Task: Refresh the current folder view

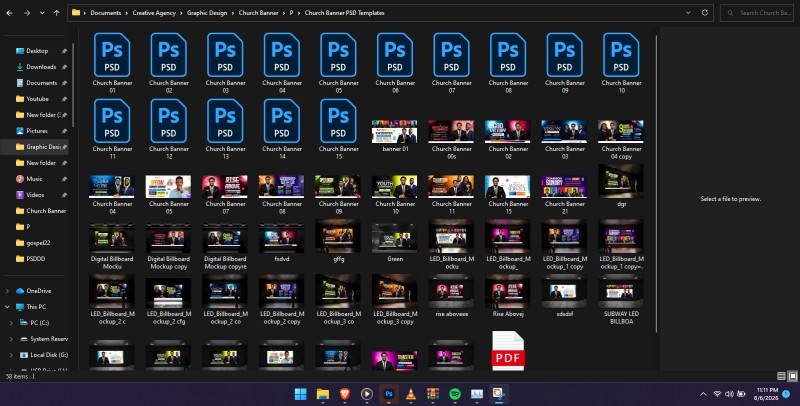Action: [705, 13]
